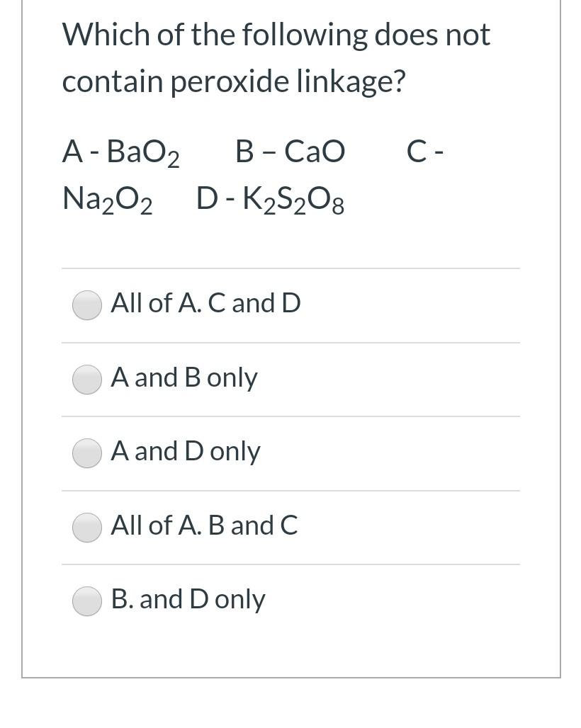
Task: Click the last answer row area
Action: 290,601
